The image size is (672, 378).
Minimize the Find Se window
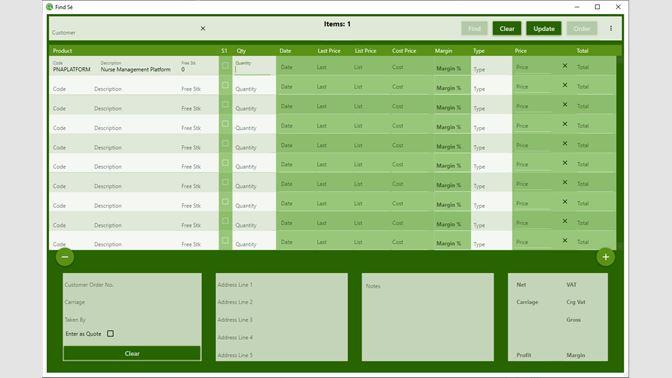[x=577, y=7]
